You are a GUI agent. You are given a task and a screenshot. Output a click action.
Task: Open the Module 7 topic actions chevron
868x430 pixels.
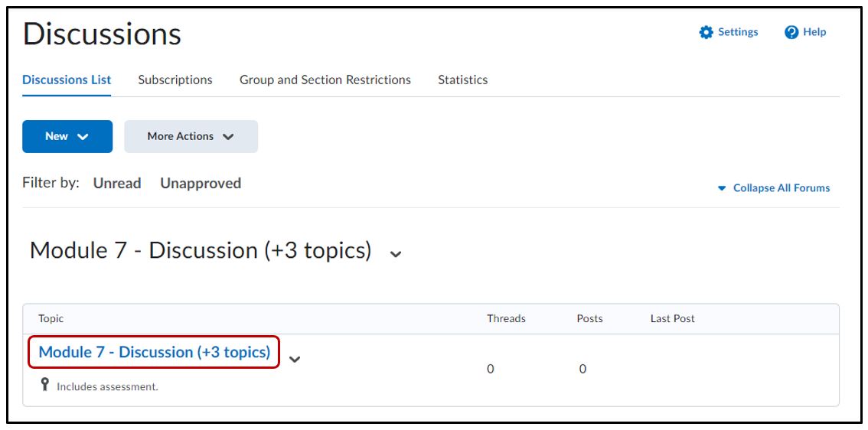[295, 359]
